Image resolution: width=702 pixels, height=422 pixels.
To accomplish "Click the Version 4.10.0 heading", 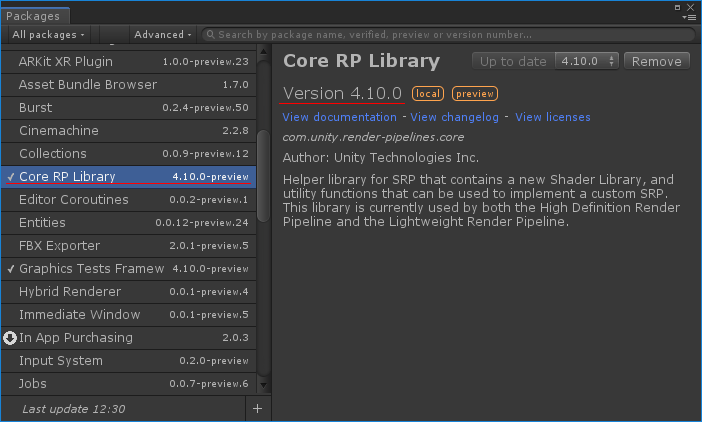I will coord(342,94).
